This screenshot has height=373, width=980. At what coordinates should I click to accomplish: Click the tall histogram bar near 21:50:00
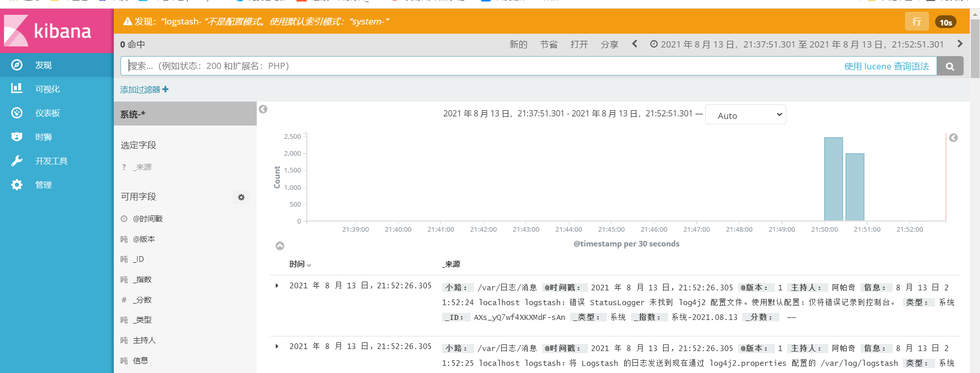pyautogui.click(x=834, y=179)
